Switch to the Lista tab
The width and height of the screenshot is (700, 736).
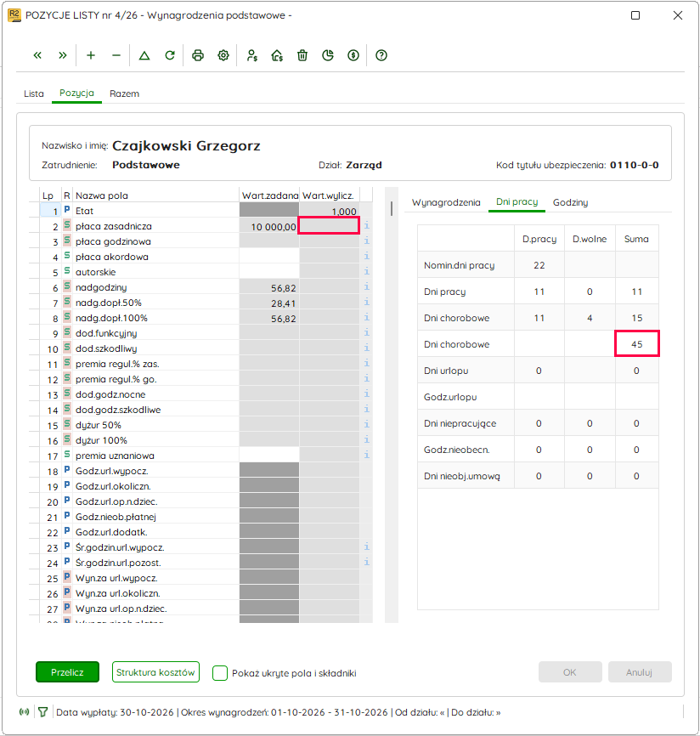(34, 93)
